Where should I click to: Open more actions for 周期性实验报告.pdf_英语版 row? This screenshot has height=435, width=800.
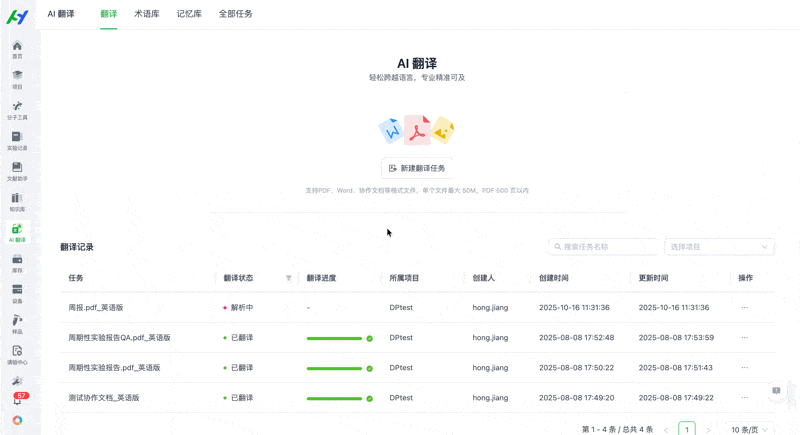[x=744, y=368]
